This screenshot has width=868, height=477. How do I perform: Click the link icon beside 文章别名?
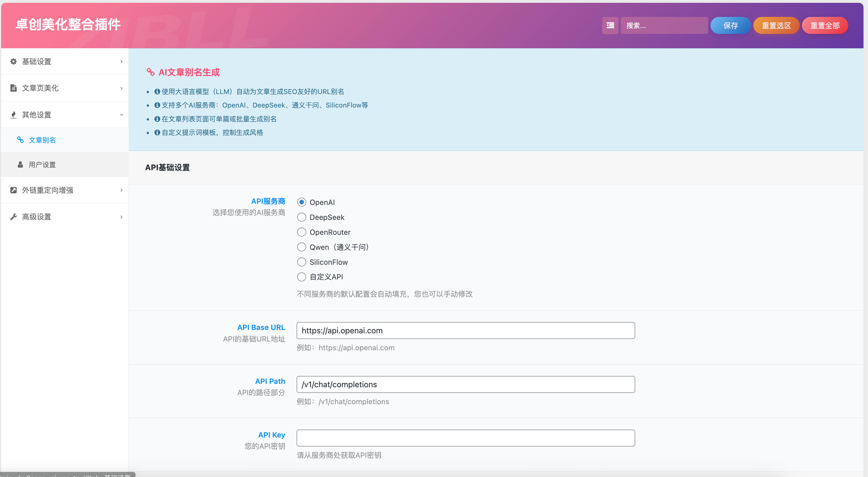tap(20, 139)
